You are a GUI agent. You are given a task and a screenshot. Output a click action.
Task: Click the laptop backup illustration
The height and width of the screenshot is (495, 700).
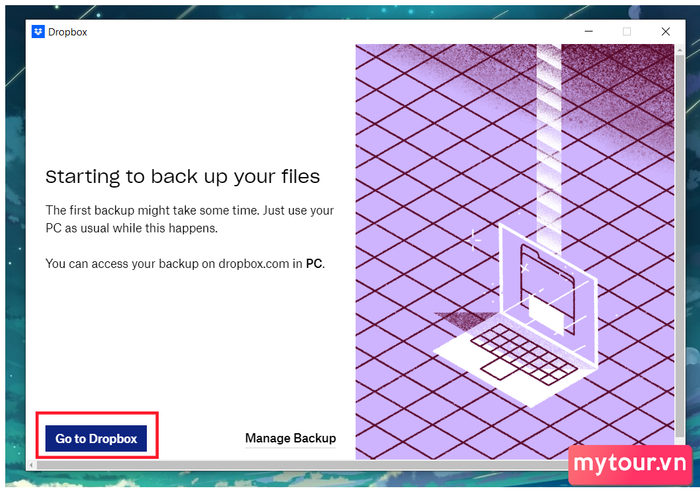pos(514,251)
